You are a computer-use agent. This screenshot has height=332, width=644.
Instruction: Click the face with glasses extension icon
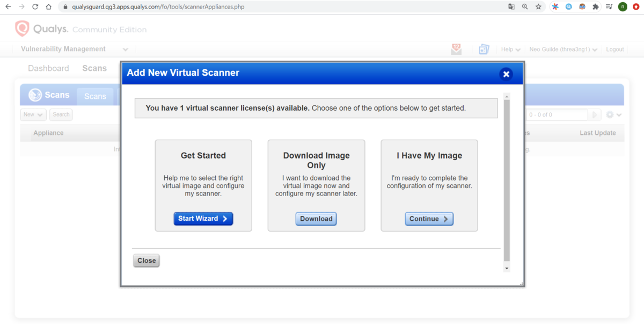(582, 7)
